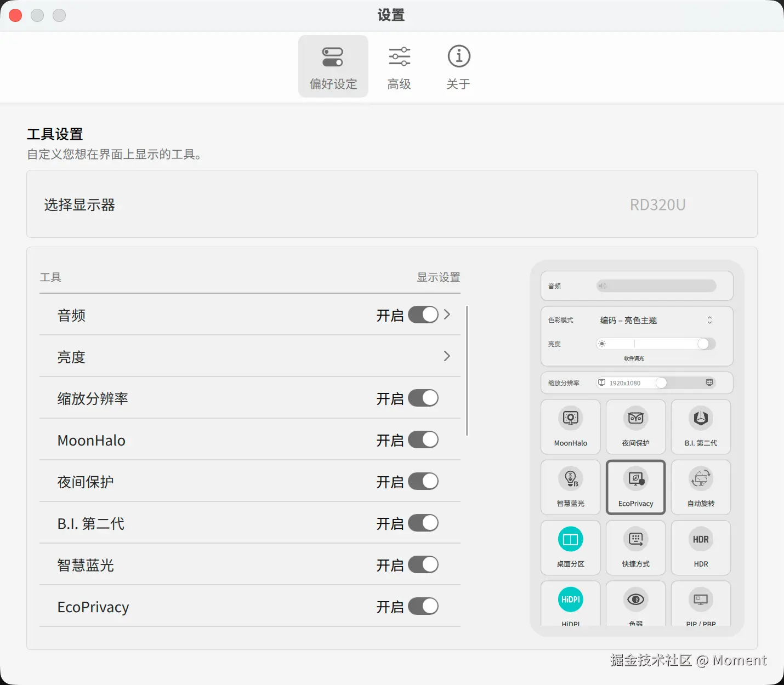Switch to the 高级 advanced tab
Viewport: 784px width, 685px height.
tap(399, 66)
